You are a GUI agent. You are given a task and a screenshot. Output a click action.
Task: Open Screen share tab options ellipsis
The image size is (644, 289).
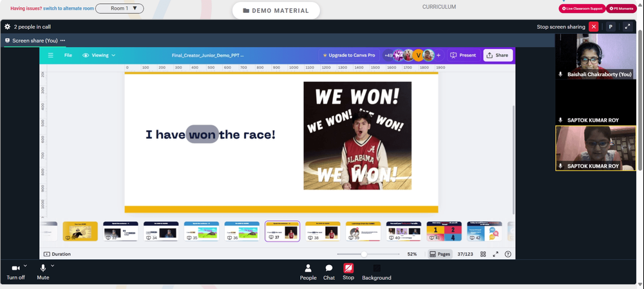tap(63, 41)
